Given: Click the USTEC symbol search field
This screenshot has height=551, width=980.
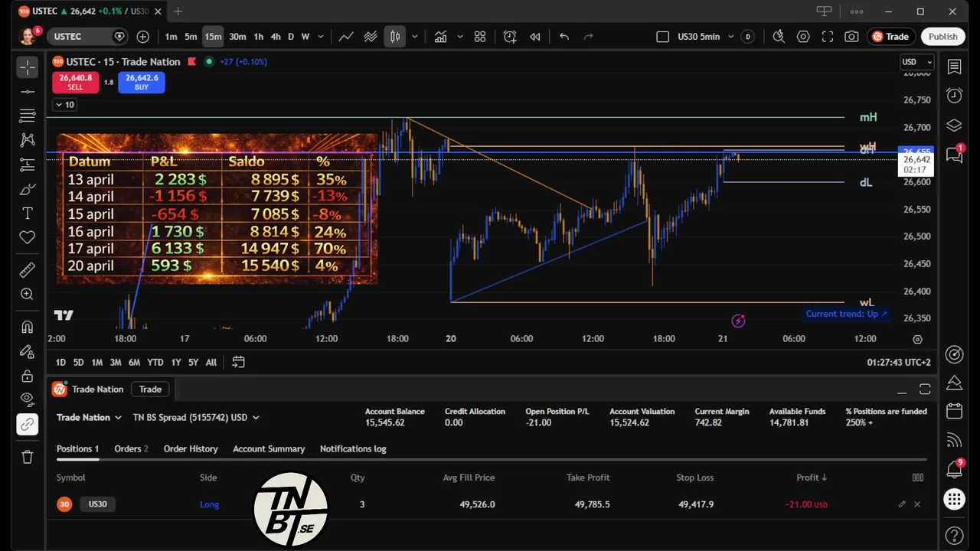Looking at the screenshot, I should pyautogui.click(x=86, y=37).
